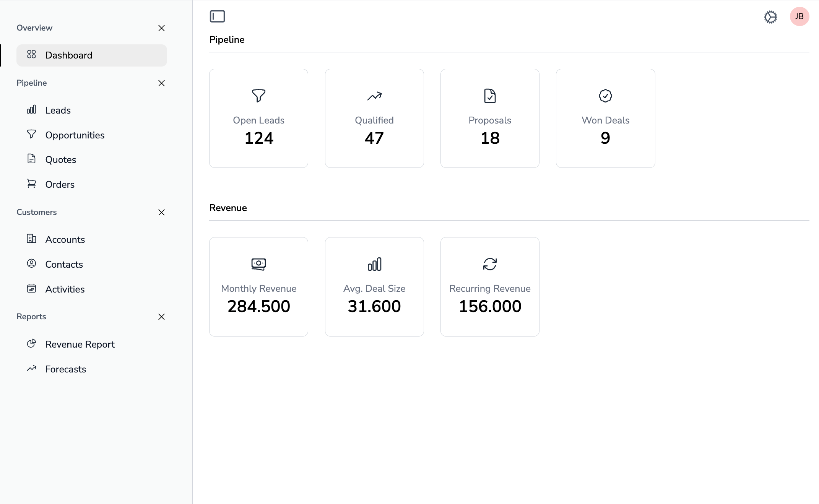Click the Leads bar chart icon
This screenshot has width=819, height=504.
(x=31, y=110)
